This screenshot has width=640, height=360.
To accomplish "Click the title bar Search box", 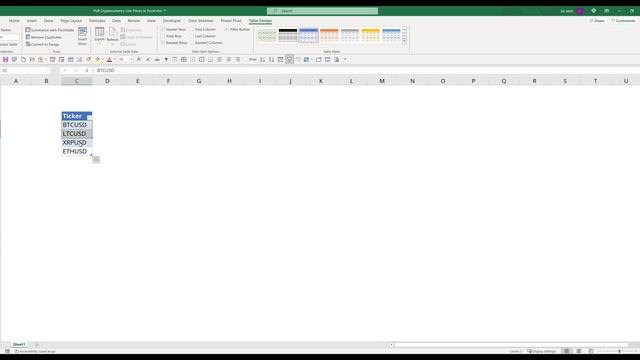I will (322, 11).
